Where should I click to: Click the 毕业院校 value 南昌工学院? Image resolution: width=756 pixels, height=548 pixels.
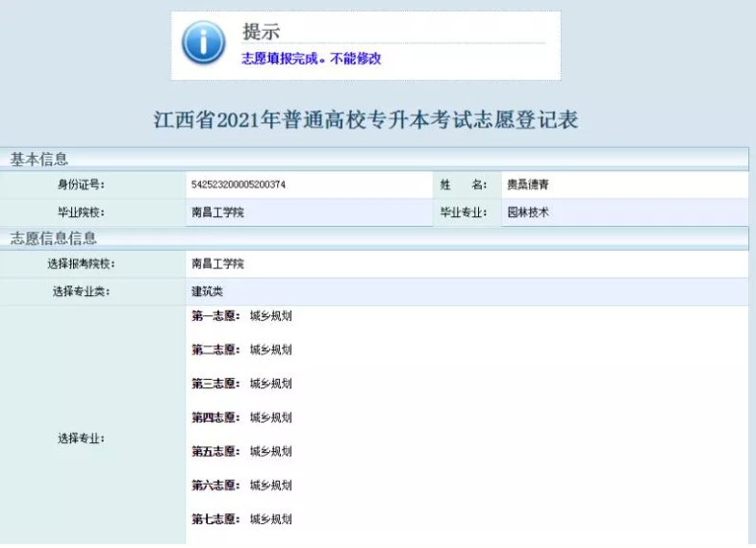coord(217,212)
